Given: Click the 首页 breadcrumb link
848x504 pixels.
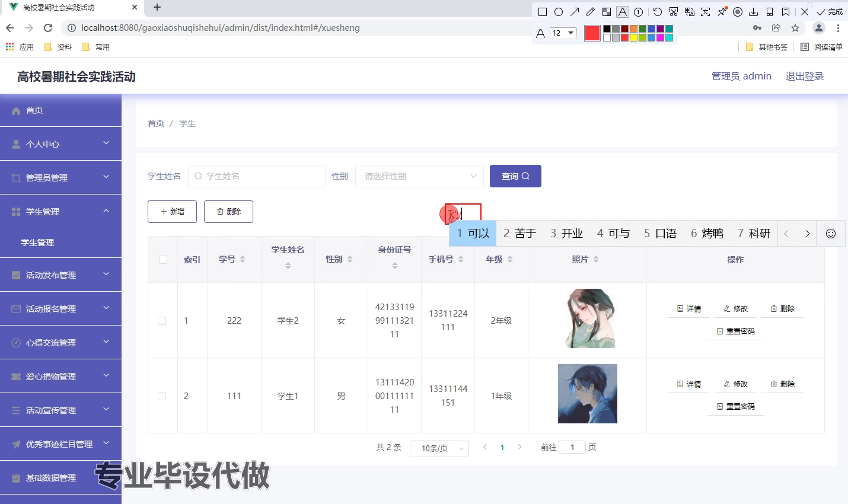Looking at the screenshot, I should click(x=156, y=123).
